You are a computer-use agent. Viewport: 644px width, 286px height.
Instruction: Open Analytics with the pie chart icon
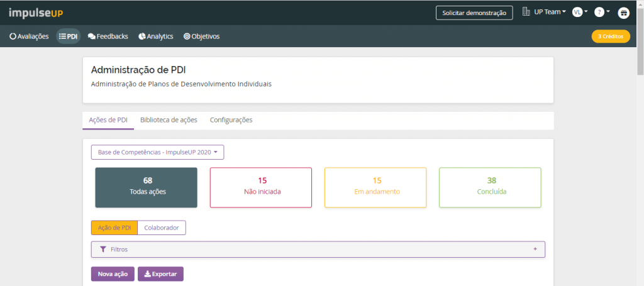[x=156, y=36]
